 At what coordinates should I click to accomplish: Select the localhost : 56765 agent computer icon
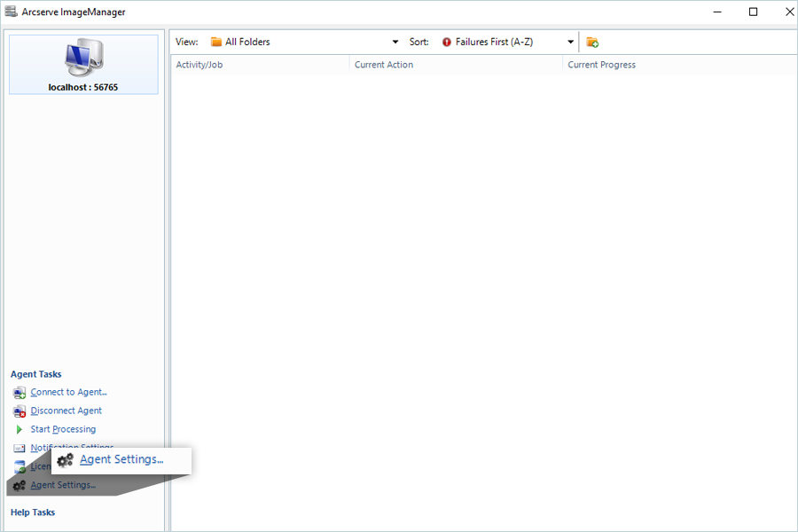pyautogui.click(x=84, y=58)
